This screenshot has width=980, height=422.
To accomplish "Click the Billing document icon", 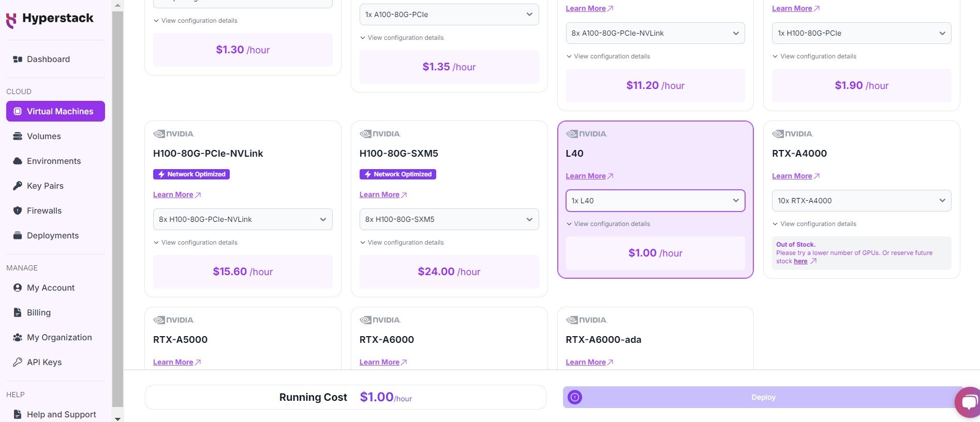I will click(18, 312).
